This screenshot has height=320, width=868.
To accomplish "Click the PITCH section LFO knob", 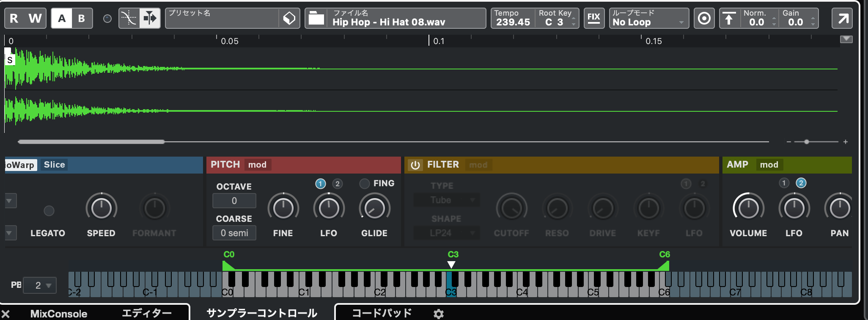I will tap(329, 208).
